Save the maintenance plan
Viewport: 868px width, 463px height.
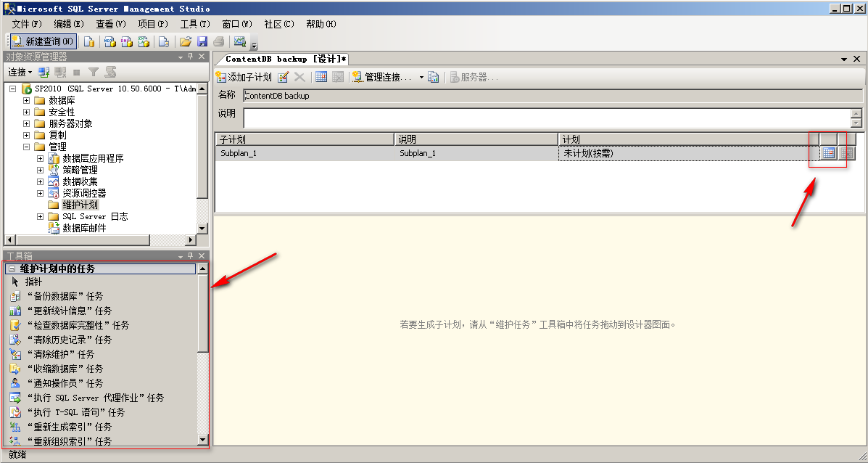coord(202,41)
